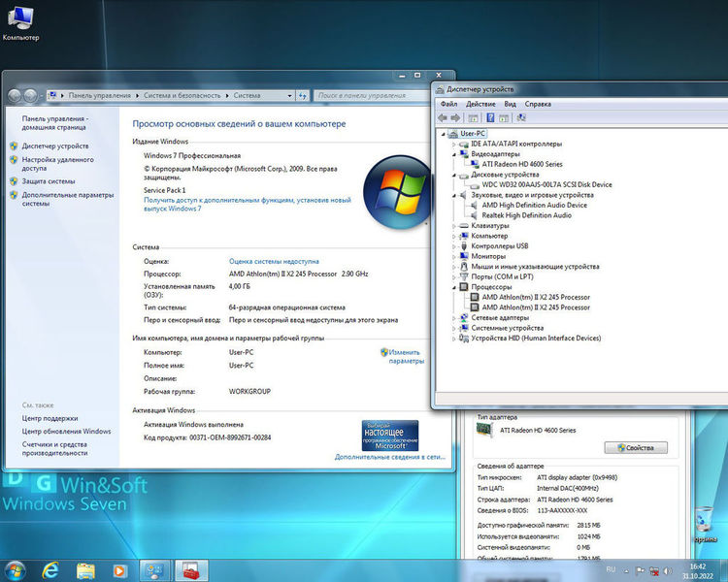Image resolution: width=728 pixels, height=582 pixels.
Task: Click the properties pane toolbar icon beside Help
Action: [504, 118]
